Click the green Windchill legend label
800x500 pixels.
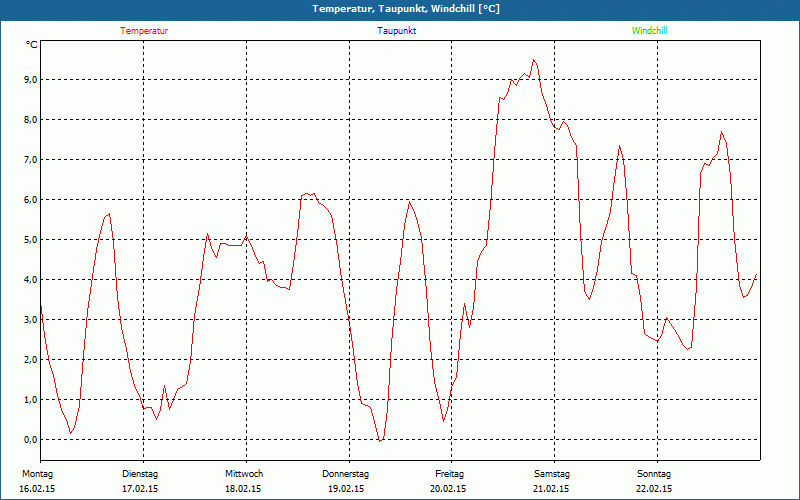649,31
